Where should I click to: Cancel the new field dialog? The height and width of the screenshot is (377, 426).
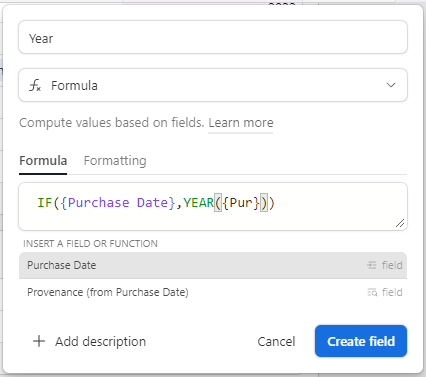pos(276,341)
